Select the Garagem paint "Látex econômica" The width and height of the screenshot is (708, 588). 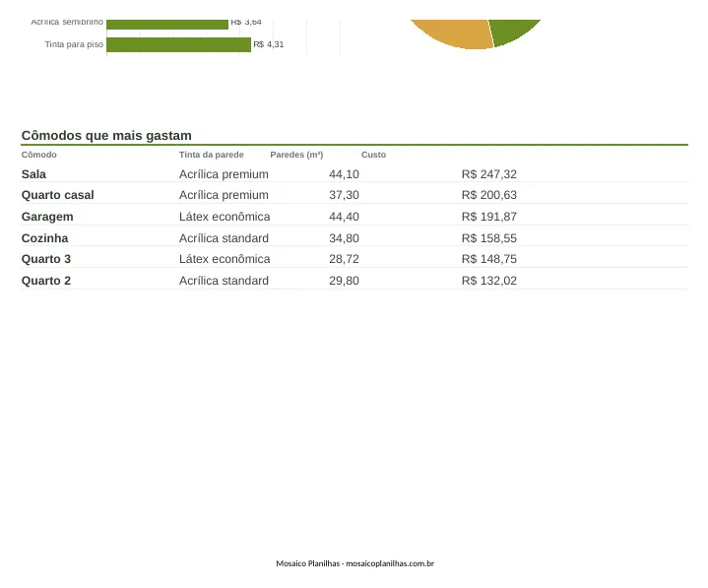coord(225,217)
